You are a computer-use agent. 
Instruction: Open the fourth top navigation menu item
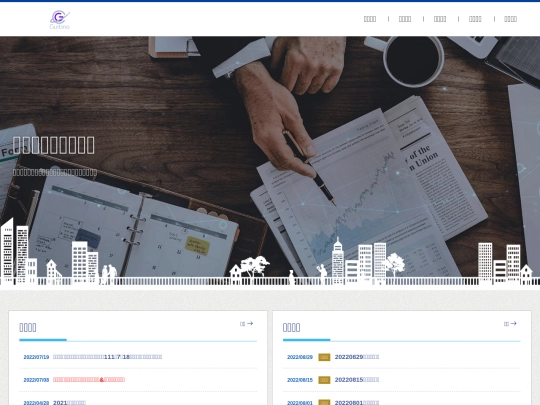[x=475, y=19]
